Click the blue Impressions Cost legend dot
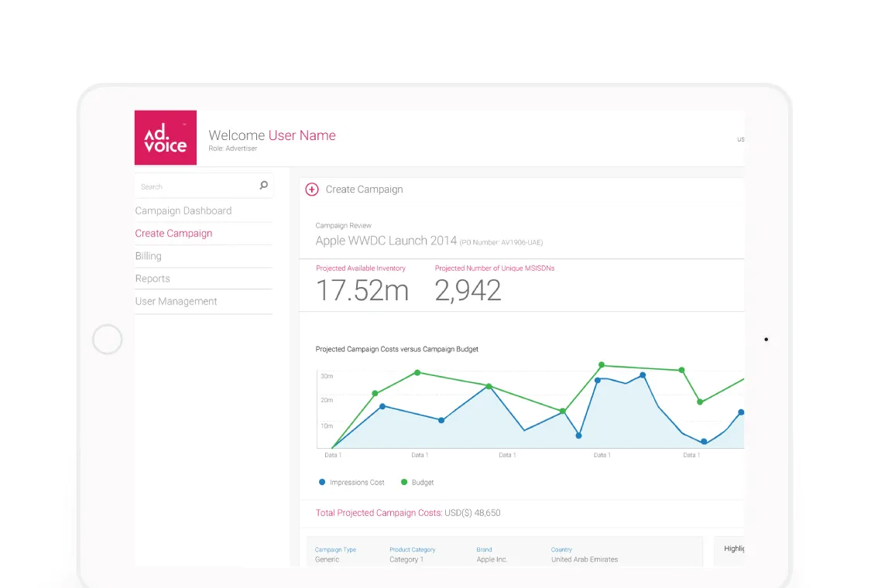 (322, 482)
